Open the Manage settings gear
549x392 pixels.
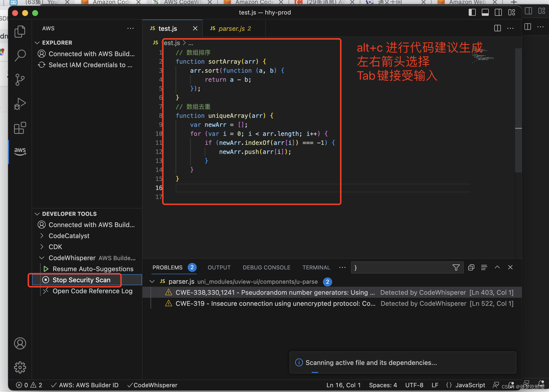point(20,367)
